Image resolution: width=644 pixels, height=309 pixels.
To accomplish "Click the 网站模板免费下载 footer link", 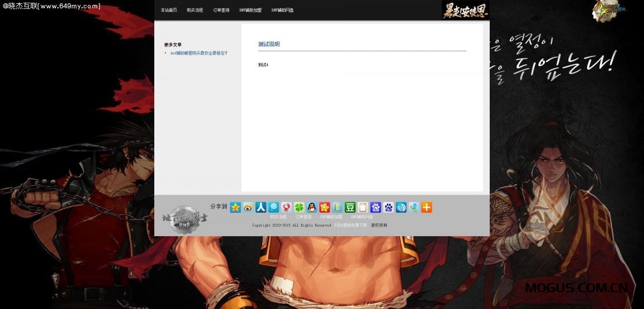I will pyautogui.click(x=351, y=225).
